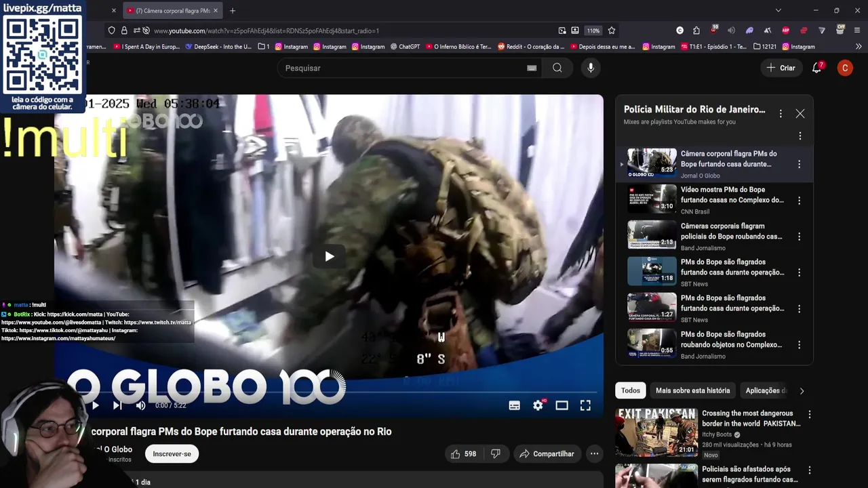Open the 'I Spent A Day in Europ...' bookmark

146,47
